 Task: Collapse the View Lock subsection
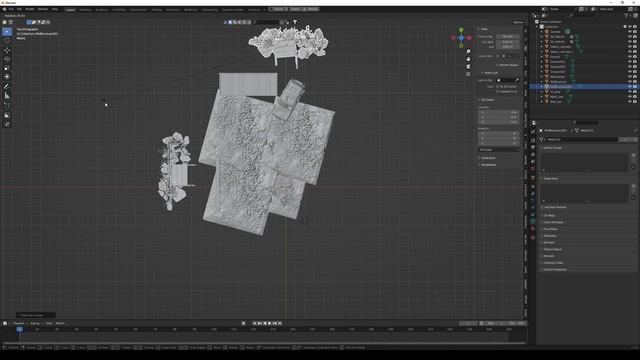(x=490, y=73)
